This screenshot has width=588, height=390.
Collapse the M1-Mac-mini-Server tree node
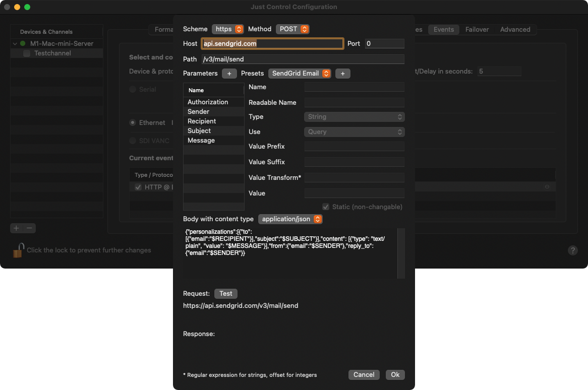pyautogui.click(x=15, y=43)
